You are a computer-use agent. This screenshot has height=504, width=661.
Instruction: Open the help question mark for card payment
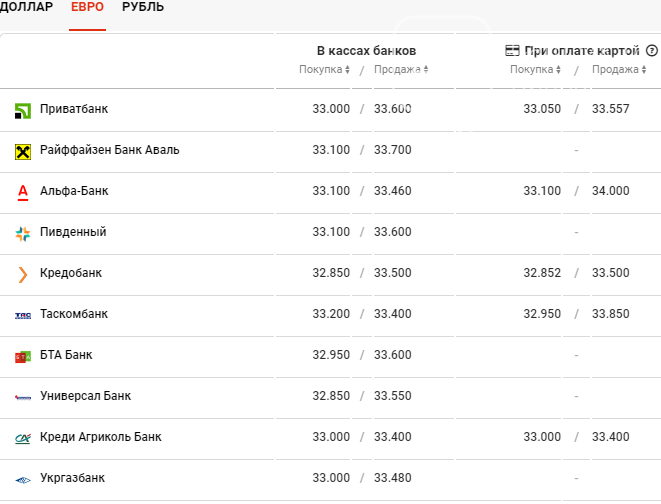click(x=652, y=51)
